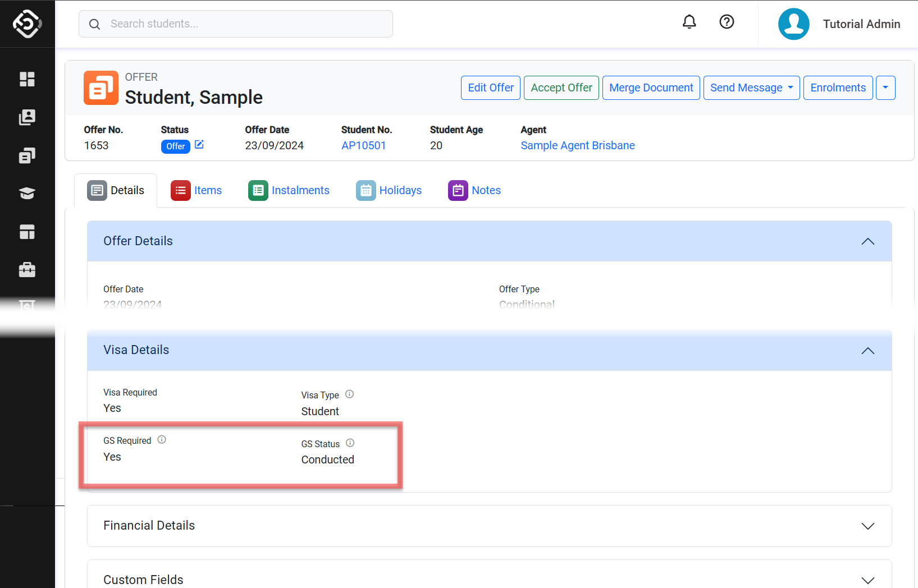The width and height of the screenshot is (918, 588).
Task: Click the Tutorial Admin user avatar
Action: tap(793, 24)
